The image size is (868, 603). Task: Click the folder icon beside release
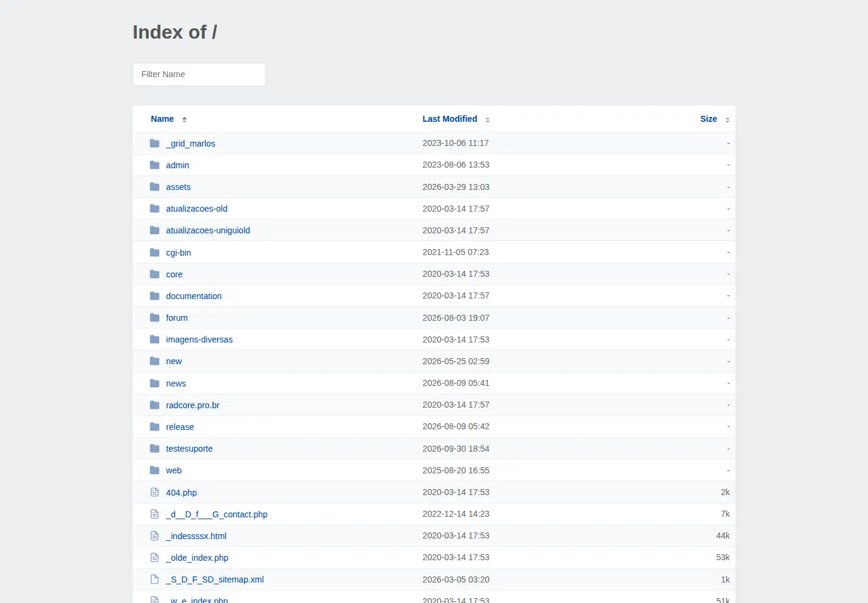coord(155,427)
